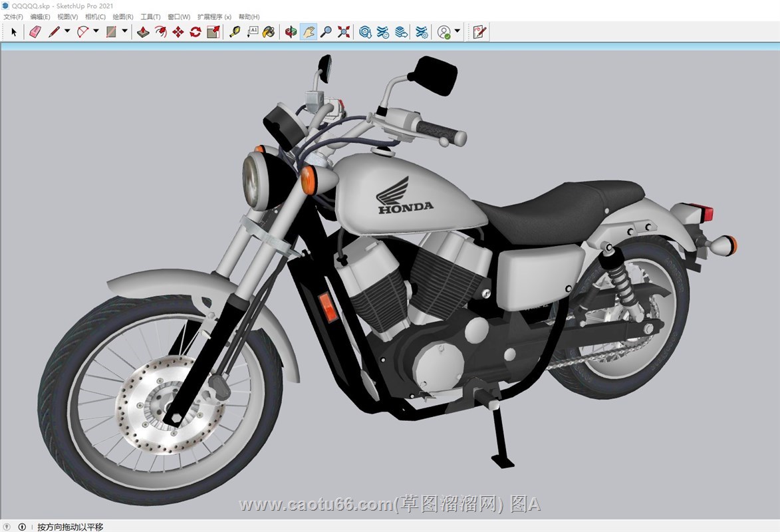The image size is (780, 532).
Task: Activate the Push/Pull tool
Action: click(143, 31)
